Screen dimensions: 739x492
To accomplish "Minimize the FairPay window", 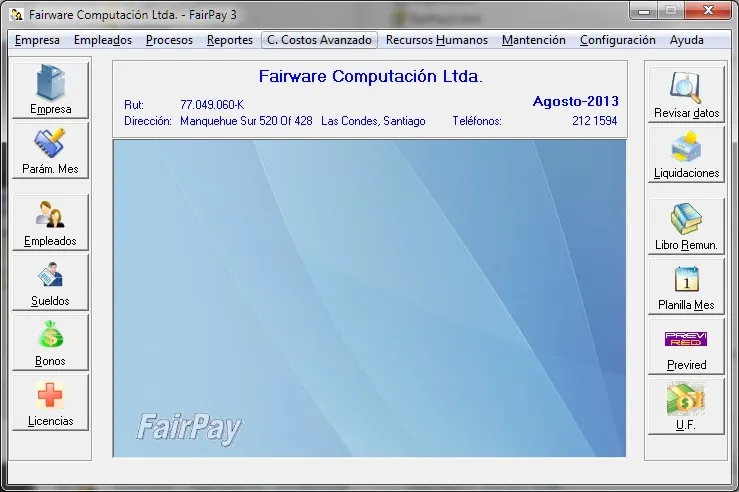I will 644,11.
